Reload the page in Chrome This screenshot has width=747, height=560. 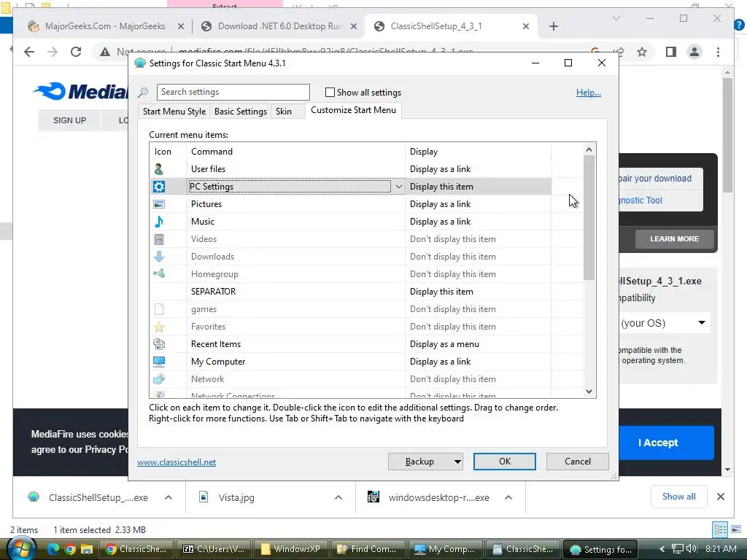(x=76, y=52)
